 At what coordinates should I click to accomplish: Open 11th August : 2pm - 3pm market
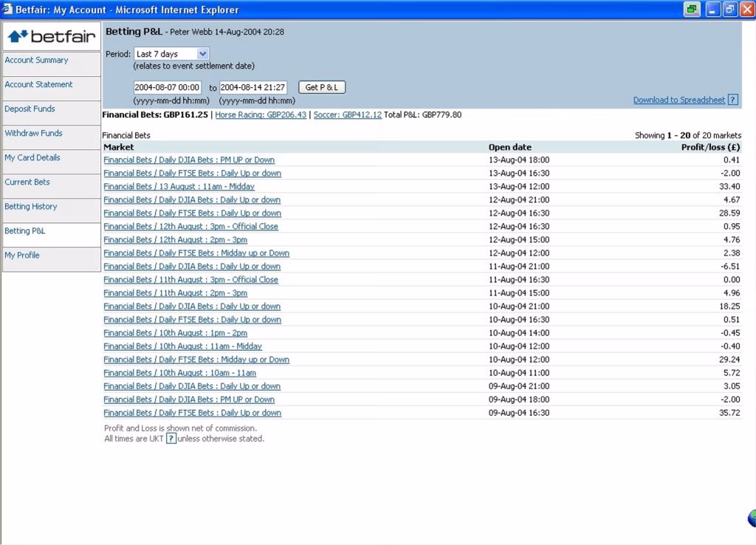click(x=176, y=292)
